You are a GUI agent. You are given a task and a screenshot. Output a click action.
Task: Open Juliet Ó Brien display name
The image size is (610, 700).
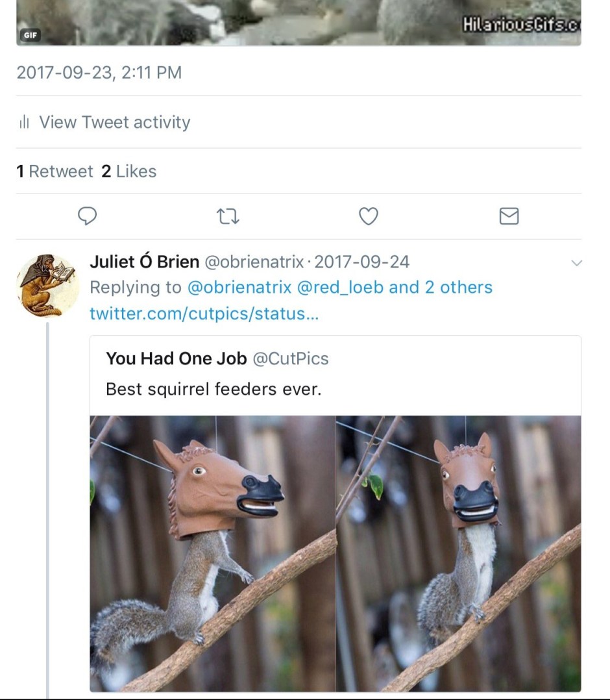pos(144,262)
